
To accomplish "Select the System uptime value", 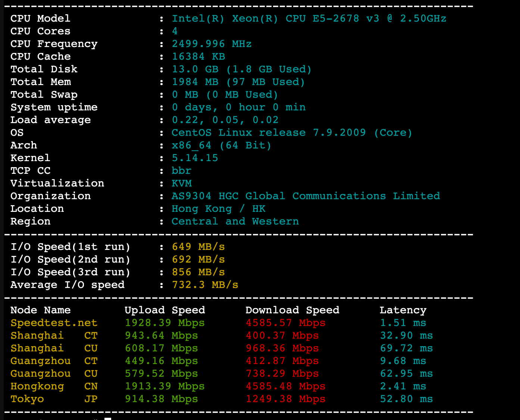I will coord(238,107).
